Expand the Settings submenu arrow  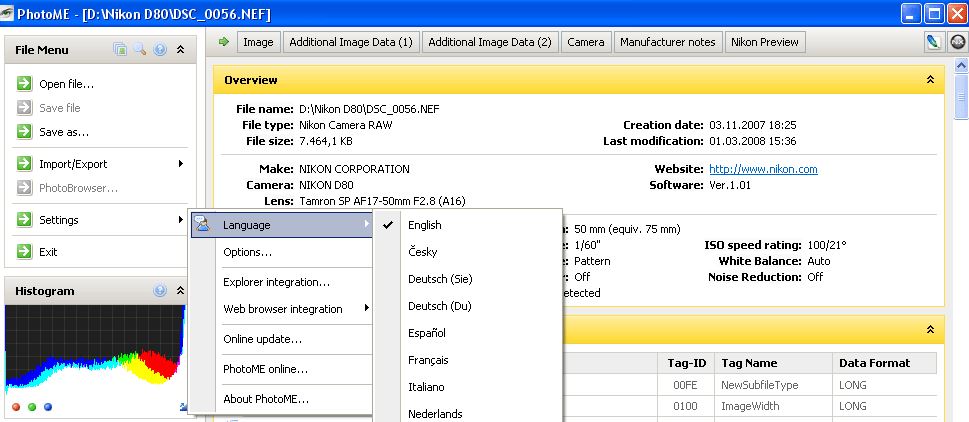click(x=180, y=219)
